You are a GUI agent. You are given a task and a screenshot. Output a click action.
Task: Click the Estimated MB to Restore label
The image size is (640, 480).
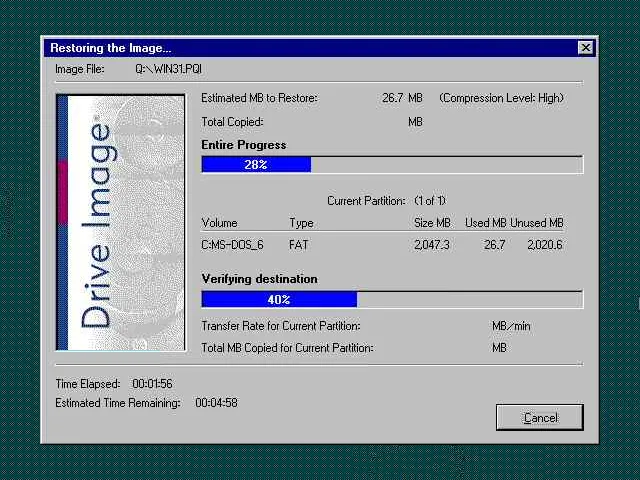(x=259, y=98)
